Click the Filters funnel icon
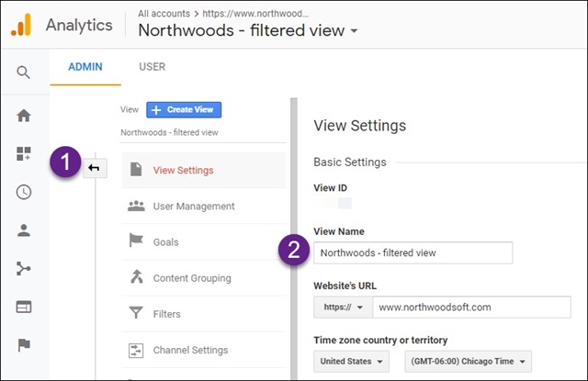Image resolution: width=588 pixels, height=381 pixels. pyautogui.click(x=136, y=312)
